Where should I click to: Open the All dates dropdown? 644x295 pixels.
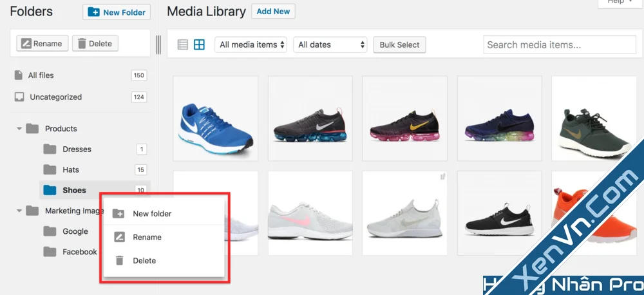point(330,45)
